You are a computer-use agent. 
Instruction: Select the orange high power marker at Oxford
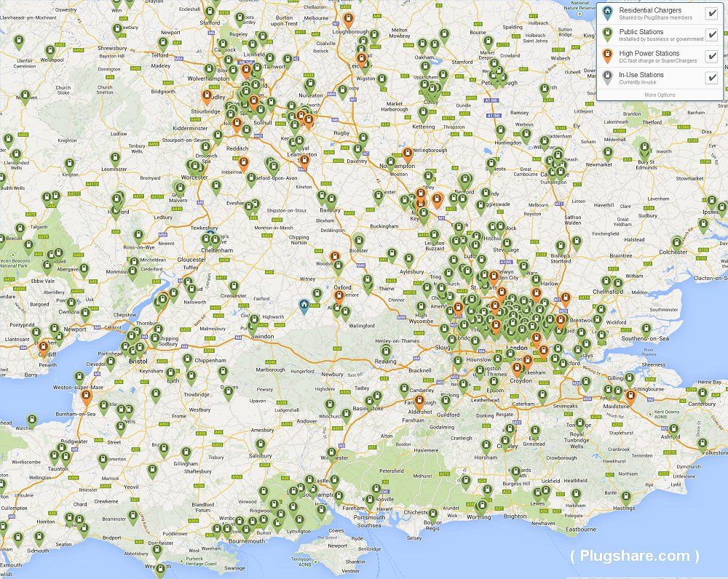(x=339, y=298)
